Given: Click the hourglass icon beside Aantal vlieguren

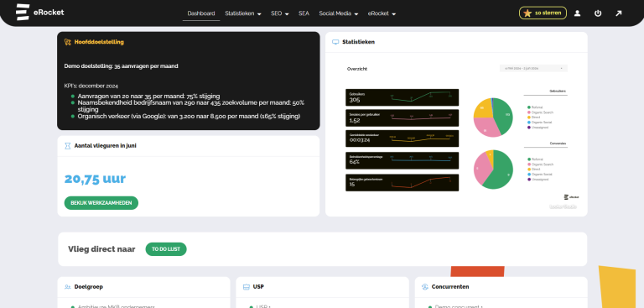Looking at the screenshot, I should click(x=68, y=145).
